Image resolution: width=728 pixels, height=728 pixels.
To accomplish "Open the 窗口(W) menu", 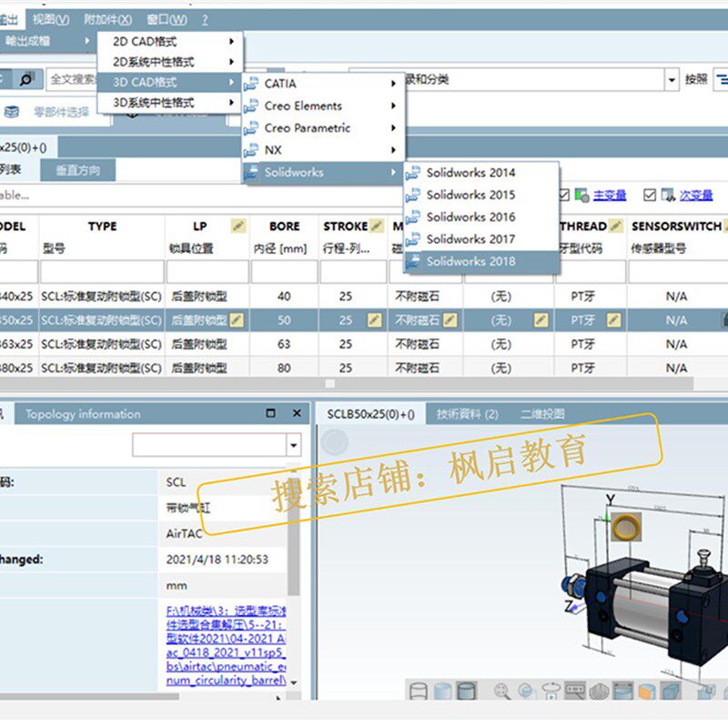I will coord(167,19).
